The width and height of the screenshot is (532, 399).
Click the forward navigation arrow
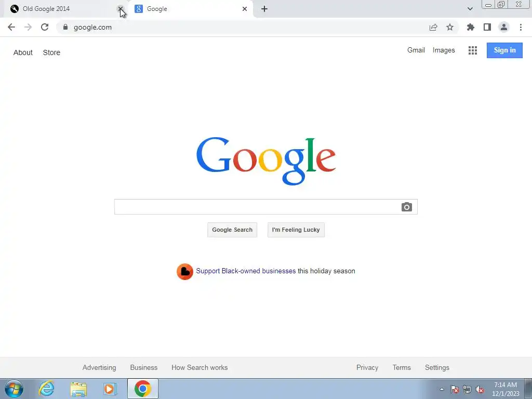pyautogui.click(x=28, y=27)
